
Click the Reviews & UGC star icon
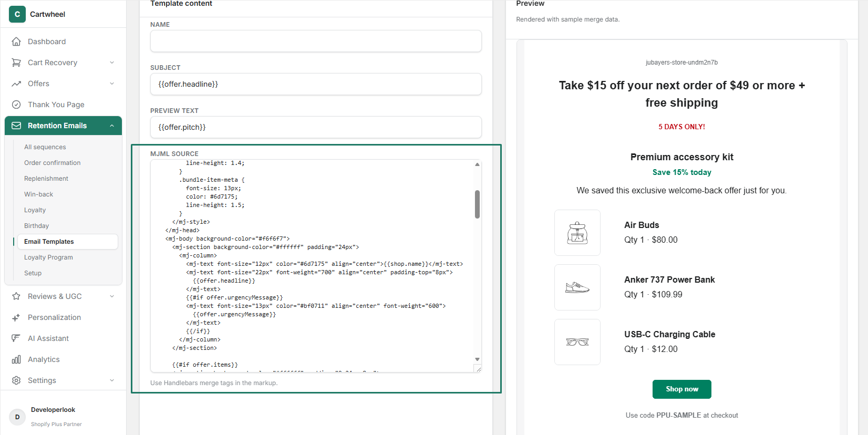[16, 296]
